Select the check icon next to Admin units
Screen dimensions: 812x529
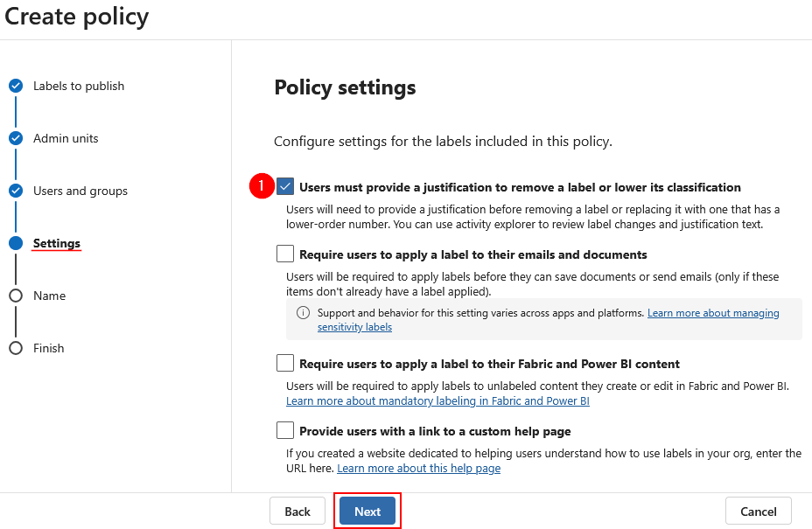[x=16, y=138]
